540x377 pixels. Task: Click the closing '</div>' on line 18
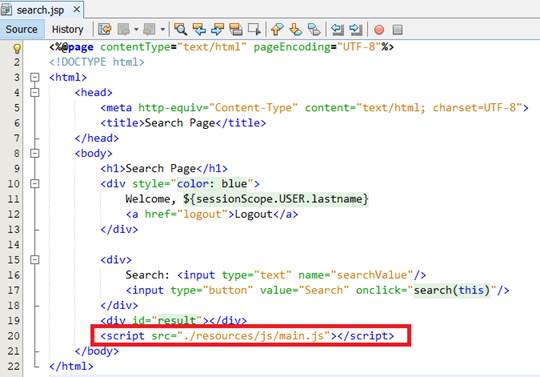[119, 305]
